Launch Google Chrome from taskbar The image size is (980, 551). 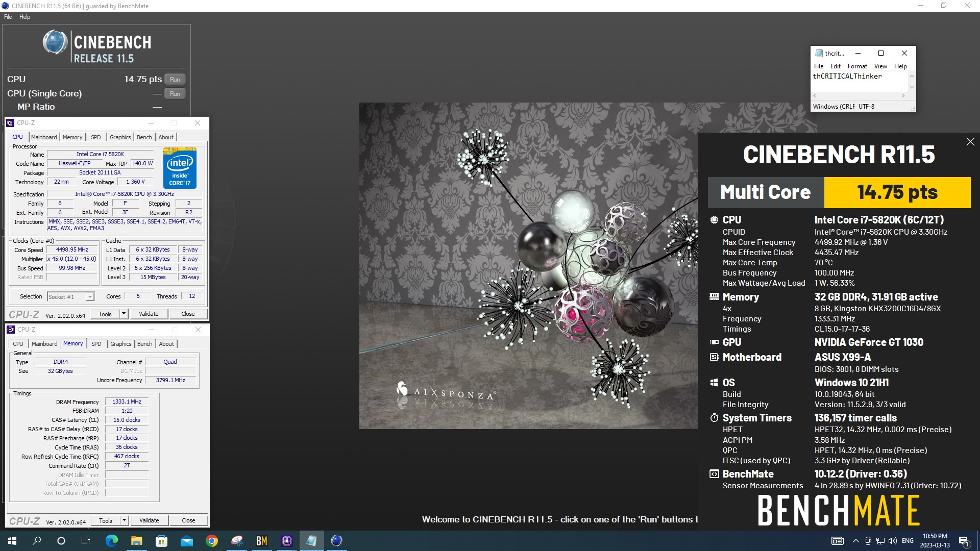(211, 541)
